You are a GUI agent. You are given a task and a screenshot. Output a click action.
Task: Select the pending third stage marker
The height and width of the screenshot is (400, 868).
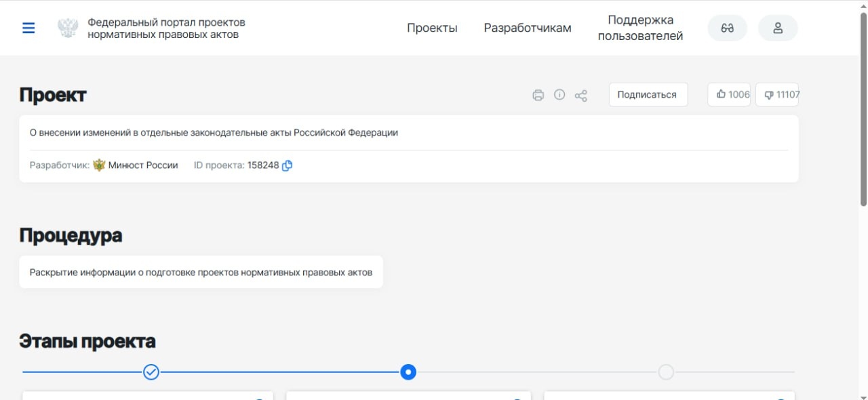(x=666, y=372)
